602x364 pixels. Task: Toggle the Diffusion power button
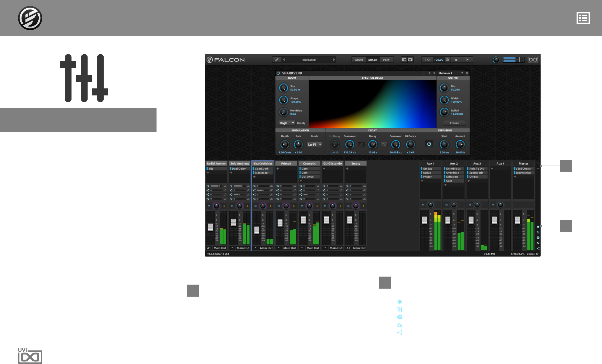[x=429, y=144]
